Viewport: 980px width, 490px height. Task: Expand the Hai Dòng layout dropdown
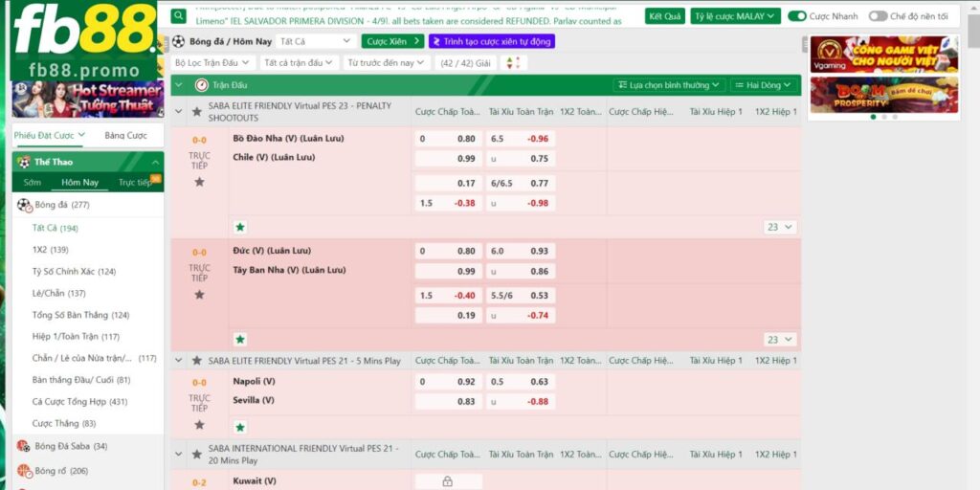[764, 85]
